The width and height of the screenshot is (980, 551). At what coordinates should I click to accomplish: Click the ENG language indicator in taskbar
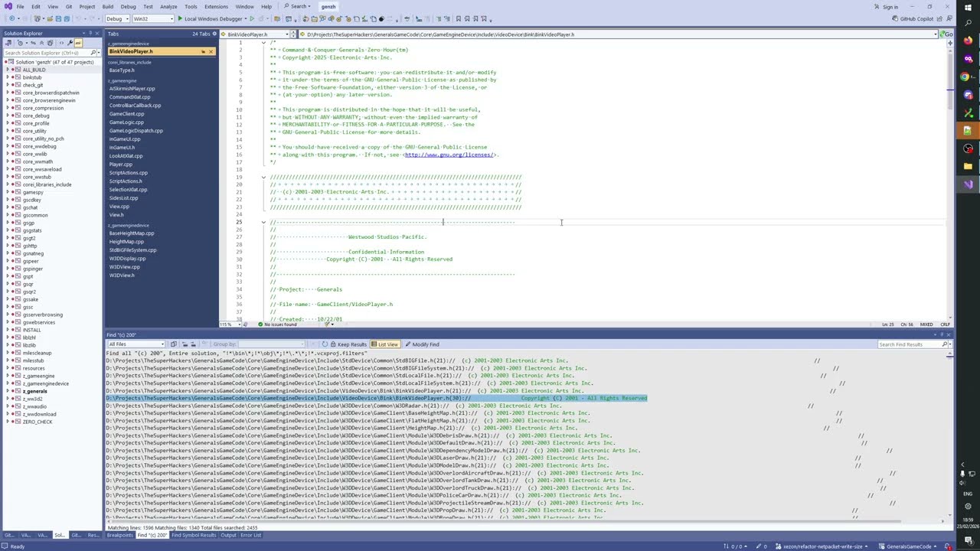pyautogui.click(x=968, y=494)
